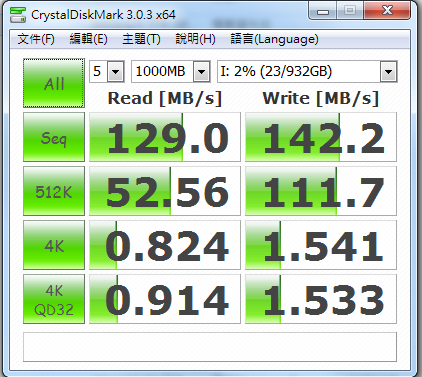Image resolution: width=422 pixels, height=377 pixels.
Task: Select the Seq read result 129.0
Action: coord(165,137)
